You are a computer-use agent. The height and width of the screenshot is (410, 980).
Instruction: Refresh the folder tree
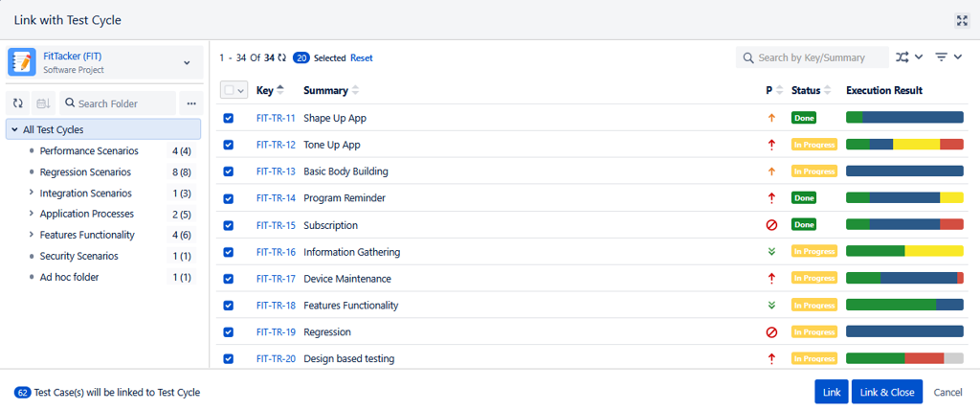(x=17, y=103)
